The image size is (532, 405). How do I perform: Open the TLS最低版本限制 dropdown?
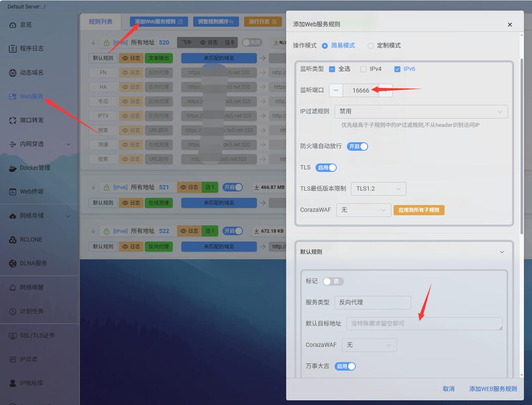click(378, 188)
